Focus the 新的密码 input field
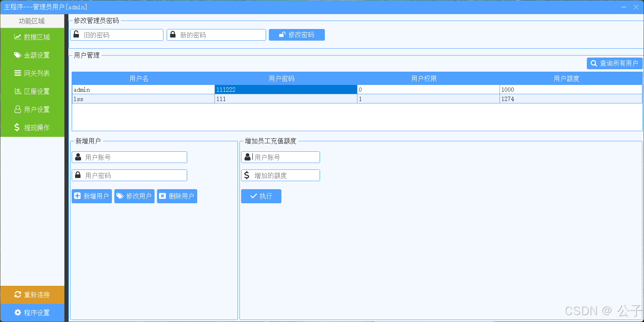644x322 pixels. coord(217,35)
